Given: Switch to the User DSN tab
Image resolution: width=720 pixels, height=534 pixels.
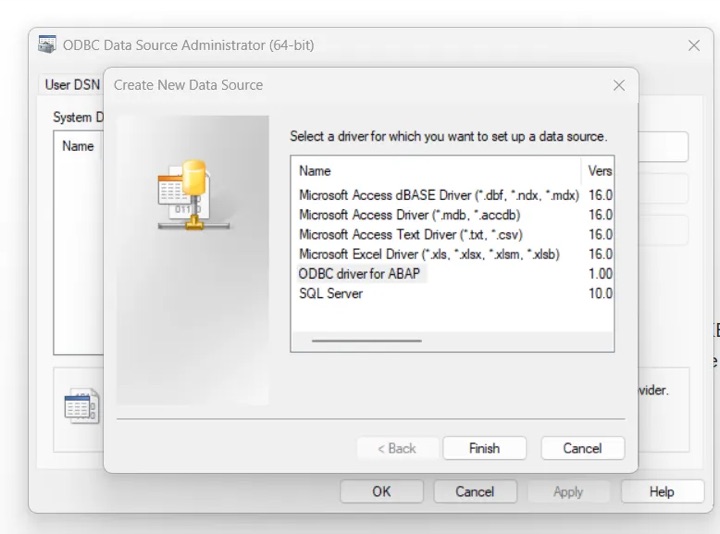Looking at the screenshot, I should pos(72,85).
